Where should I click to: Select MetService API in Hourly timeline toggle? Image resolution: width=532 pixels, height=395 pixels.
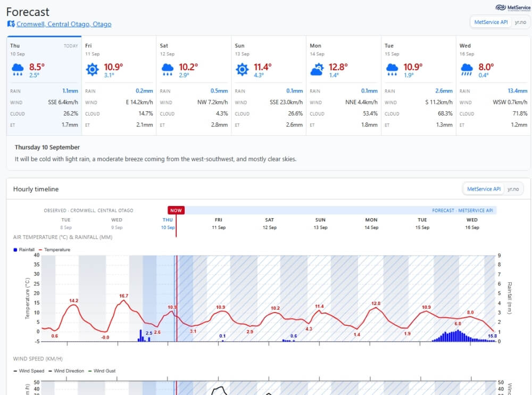484,189
